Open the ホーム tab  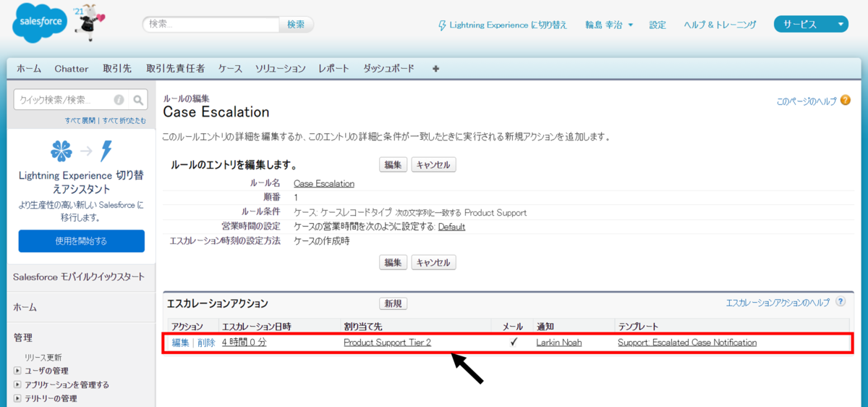pos(29,69)
